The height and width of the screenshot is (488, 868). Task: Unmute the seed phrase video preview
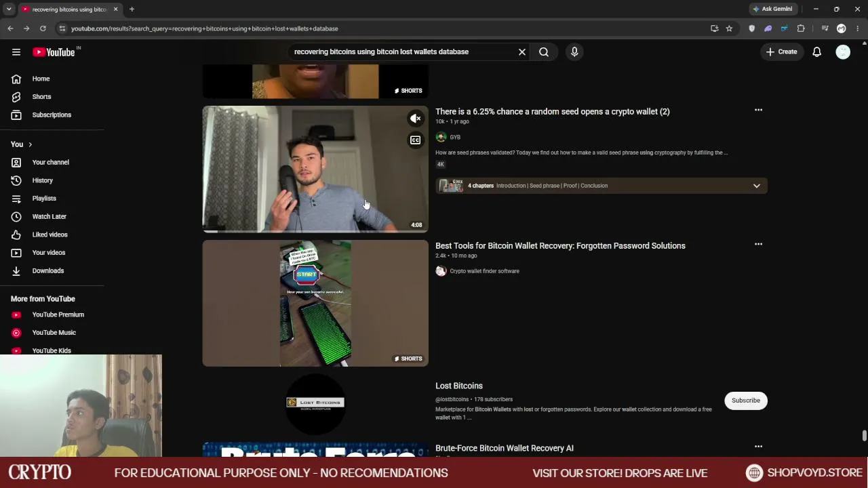[x=415, y=119]
